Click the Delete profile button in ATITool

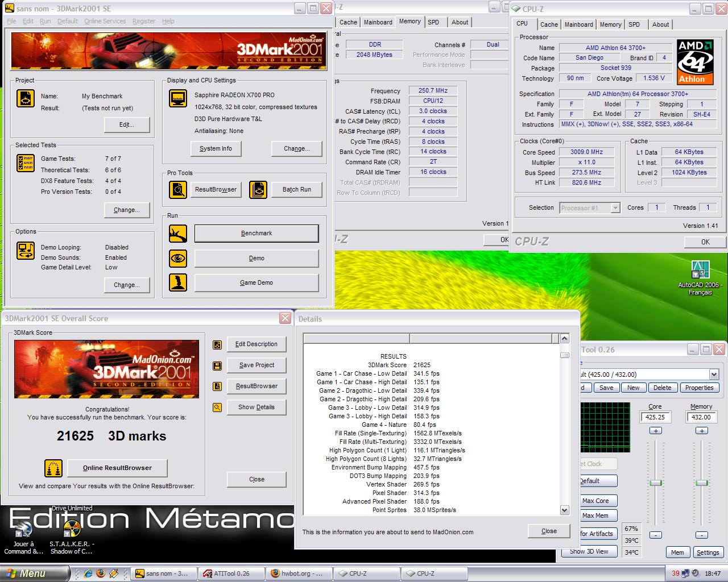click(662, 388)
